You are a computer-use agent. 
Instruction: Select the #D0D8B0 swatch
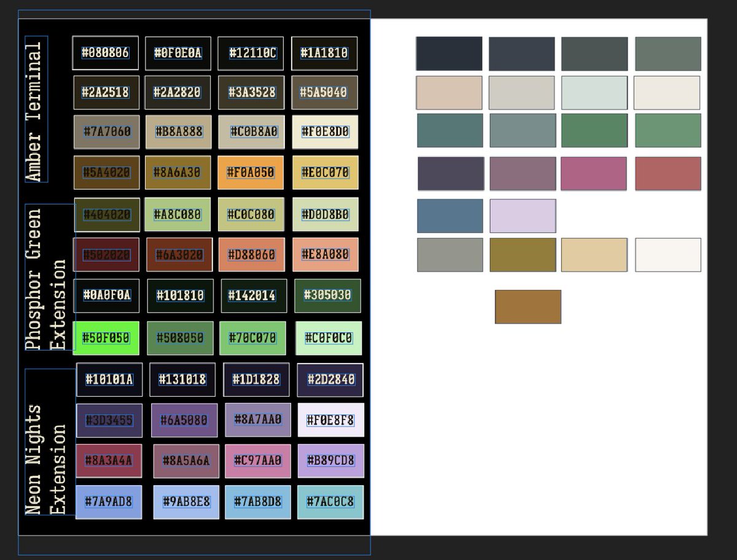pos(326,214)
